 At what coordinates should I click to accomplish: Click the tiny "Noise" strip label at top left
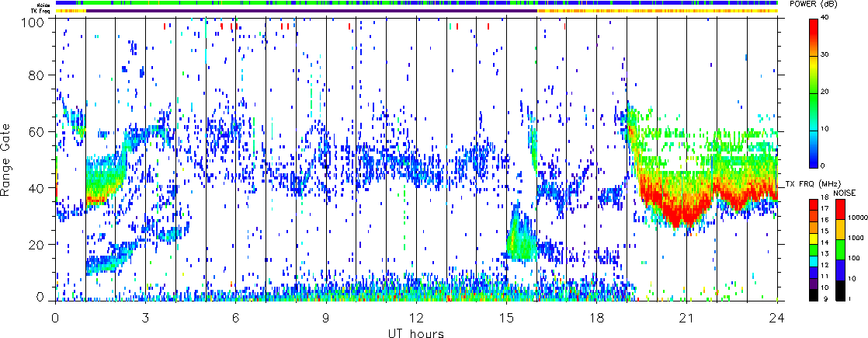[43, 3]
